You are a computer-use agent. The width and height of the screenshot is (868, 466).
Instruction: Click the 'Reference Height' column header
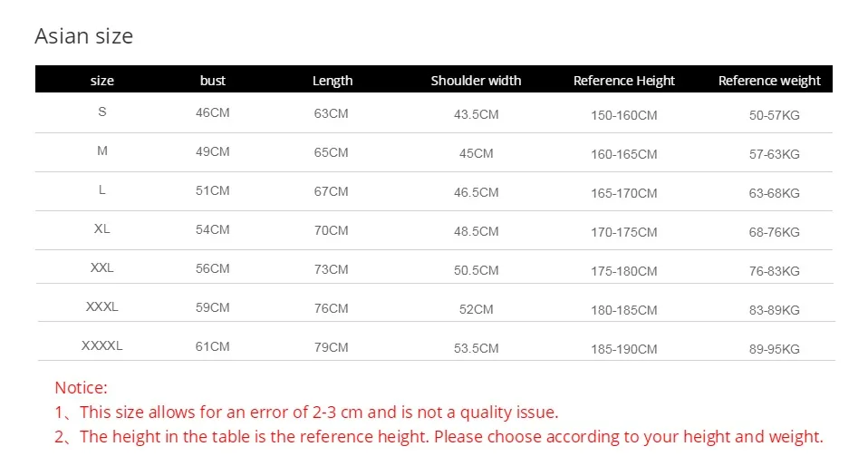[x=624, y=81]
